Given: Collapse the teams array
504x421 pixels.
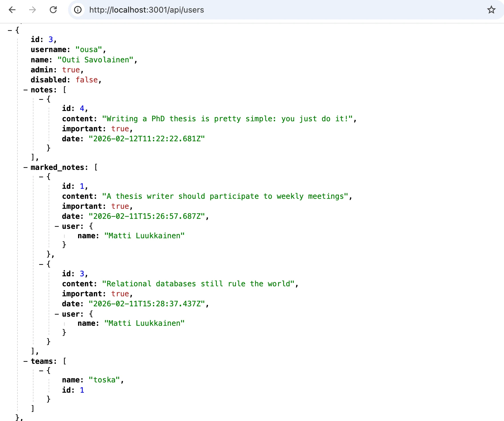Looking at the screenshot, I should [26, 361].
